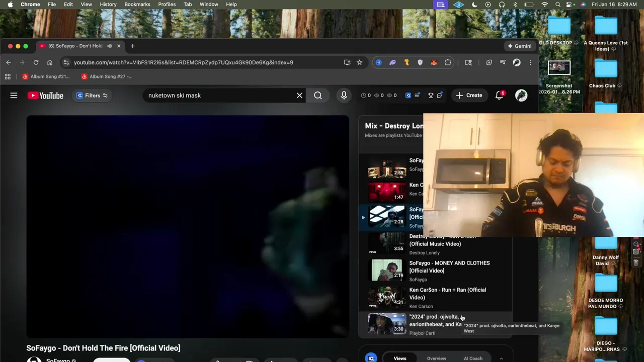The height and width of the screenshot is (362, 644).
Task: Open the Chrome home button
Action: coord(50,62)
